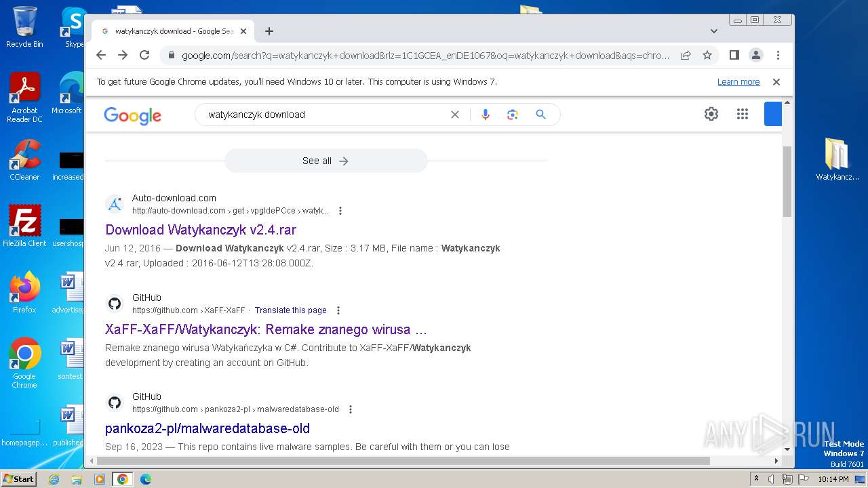Launch Acrobat Reader DC shortcut

[24, 98]
